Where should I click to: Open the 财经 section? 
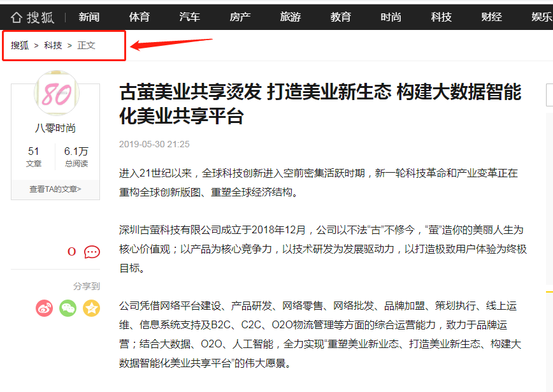[x=492, y=17]
